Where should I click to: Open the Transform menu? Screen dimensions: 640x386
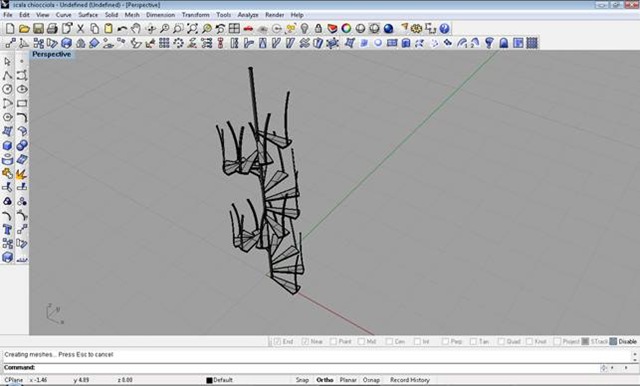(195, 15)
